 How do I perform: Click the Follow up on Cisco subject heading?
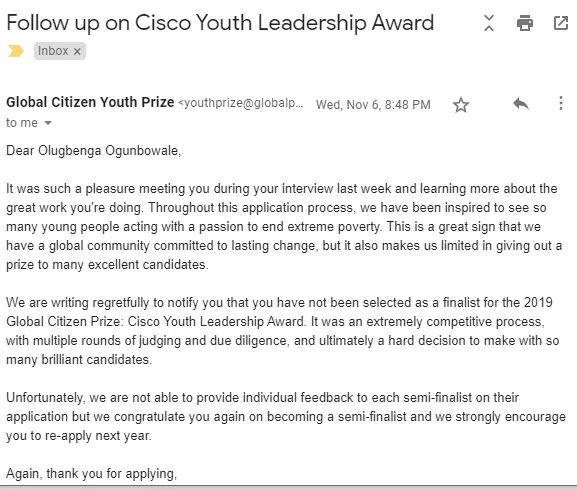220,23
